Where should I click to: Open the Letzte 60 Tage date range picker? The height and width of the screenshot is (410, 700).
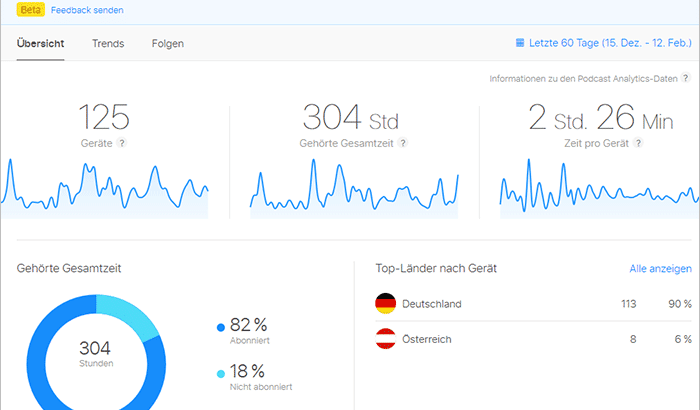click(x=604, y=44)
